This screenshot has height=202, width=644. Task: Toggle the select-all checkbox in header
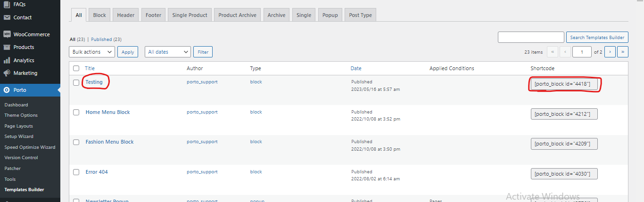point(76,68)
